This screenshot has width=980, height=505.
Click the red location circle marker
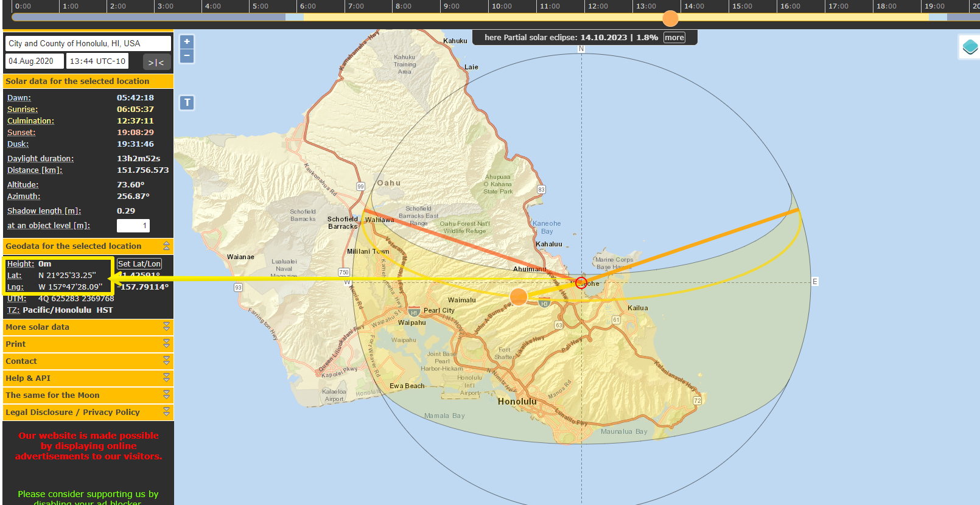click(x=581, y=283)
